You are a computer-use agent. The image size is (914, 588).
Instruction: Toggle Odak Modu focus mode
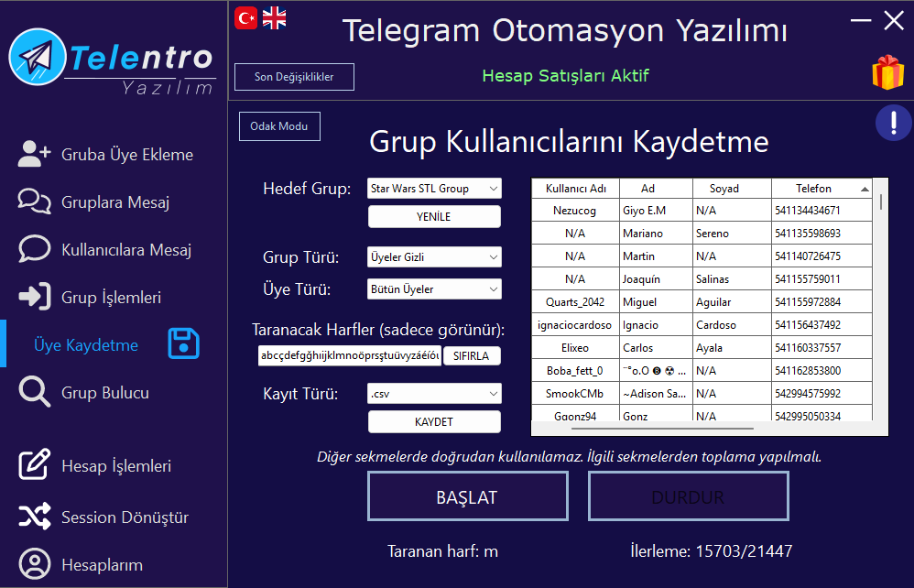(x=279, y=126)
